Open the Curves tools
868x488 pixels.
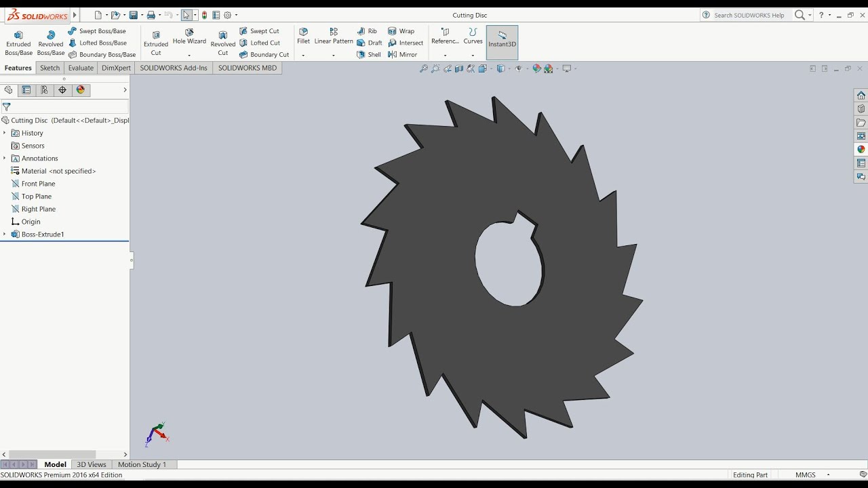pyautogui.click(x=473, y=37)
